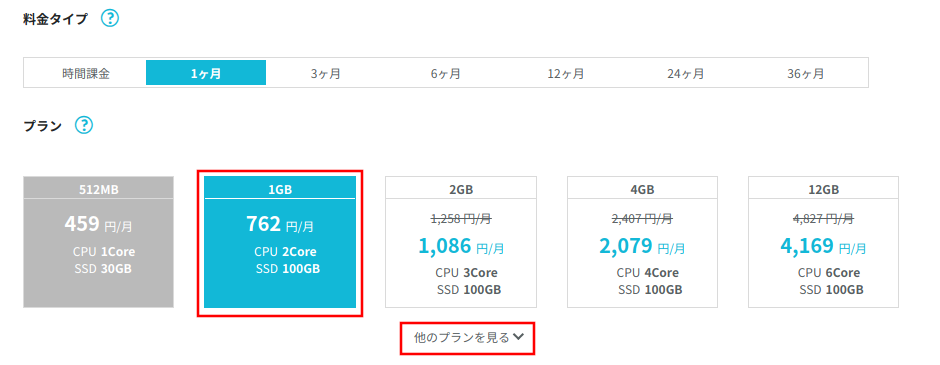Screen dimensions: 940x365
Task: Pick the 12ヶ月 billing period
Action: [566, 74]
